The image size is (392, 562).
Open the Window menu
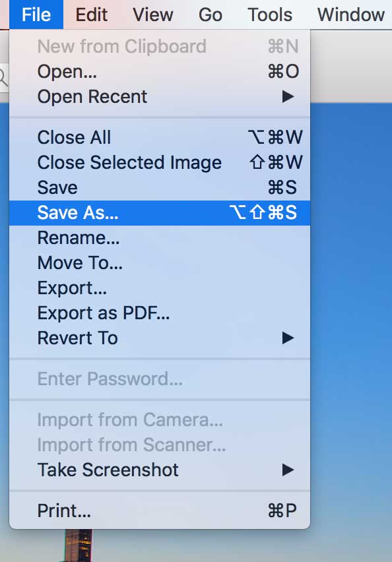click(348, 15)
